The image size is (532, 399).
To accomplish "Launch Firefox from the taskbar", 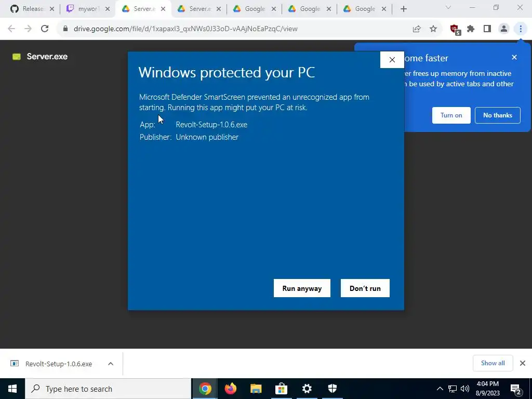I will tap(230, 389).
